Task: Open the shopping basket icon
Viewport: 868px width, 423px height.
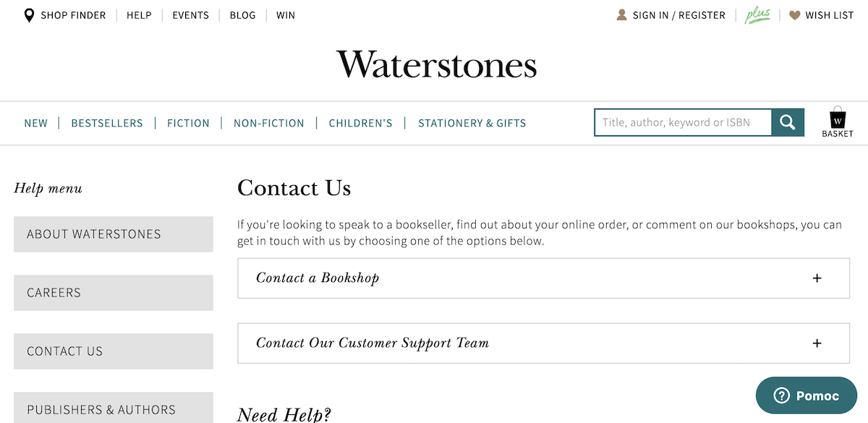Action: (x=838, y=122)
